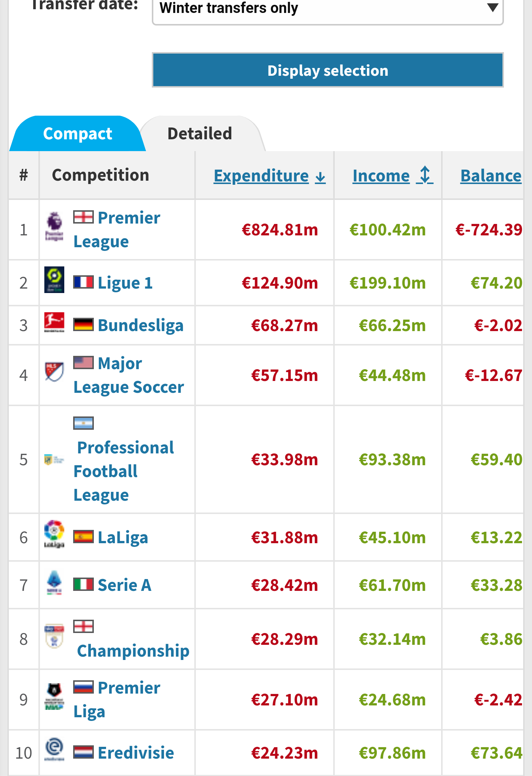The width and height of the screenshot is (532, 776).
Task: Click the Russian Premier Liga logo icon
Action: tap(54, 697)
